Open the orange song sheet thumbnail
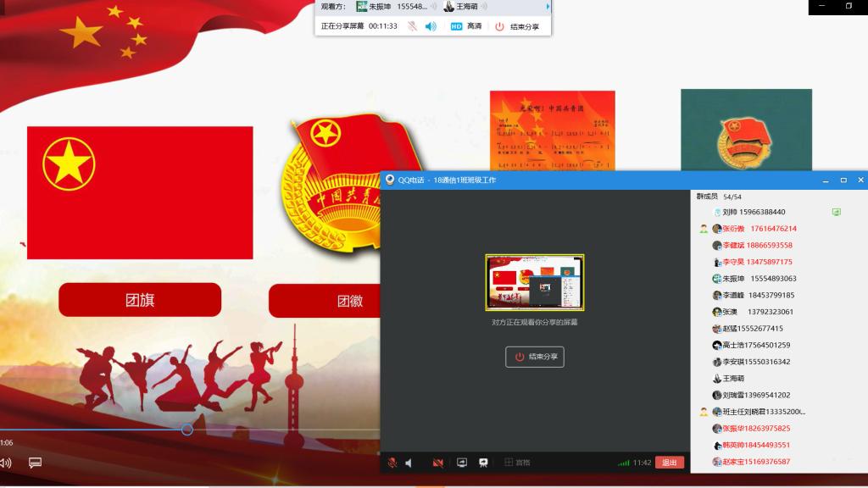The height and width of the screenshot is (488, 868). 553,130
